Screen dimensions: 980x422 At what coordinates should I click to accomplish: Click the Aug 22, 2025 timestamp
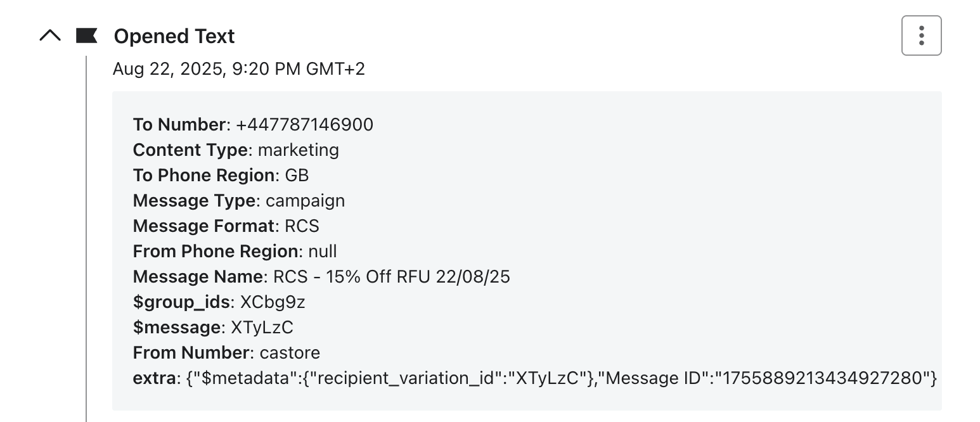(x=238, y=68)
